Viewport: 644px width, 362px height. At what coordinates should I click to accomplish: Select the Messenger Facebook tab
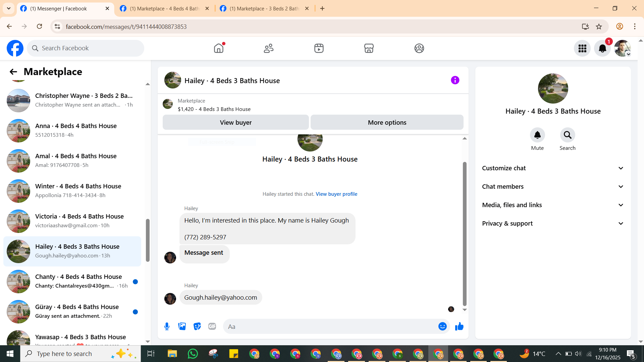[x=65, y=9]
